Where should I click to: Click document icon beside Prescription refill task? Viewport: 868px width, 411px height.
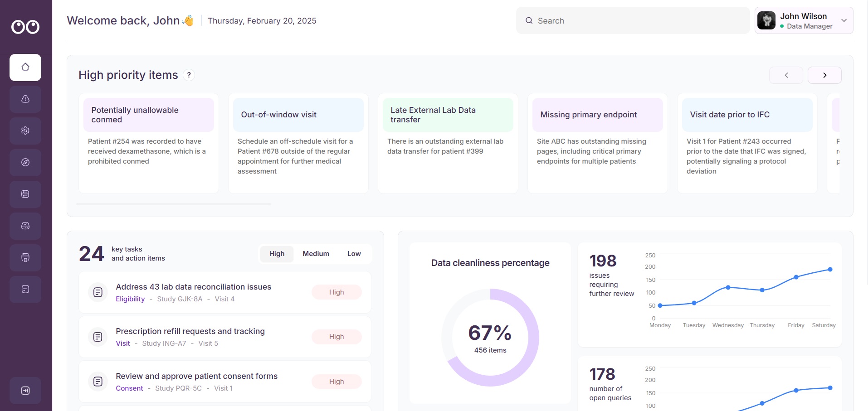click(x=98, y=337)
